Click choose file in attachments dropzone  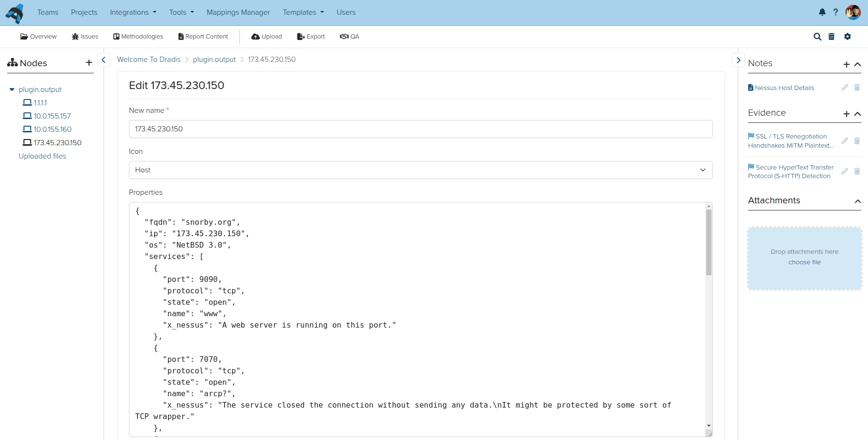[x=805, y=262]
